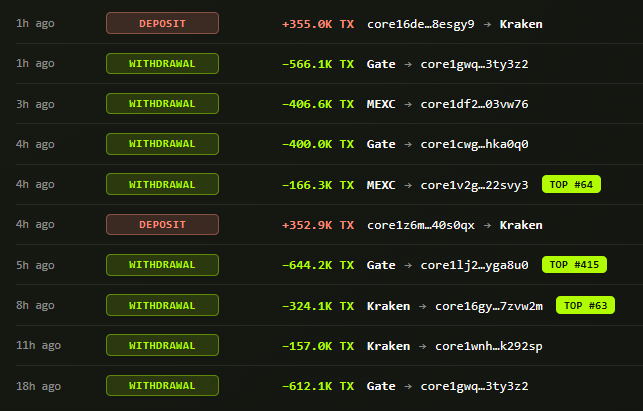Click the WITHDRAWAL badge for -324.1K TX
Screen dimensions: 643x411
click(x=162, y=305)
